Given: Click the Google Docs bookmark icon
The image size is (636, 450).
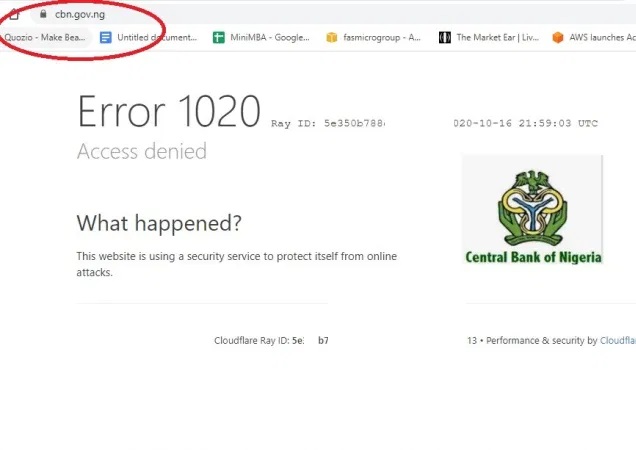Looking at the screenshot, I should (105, 38).
